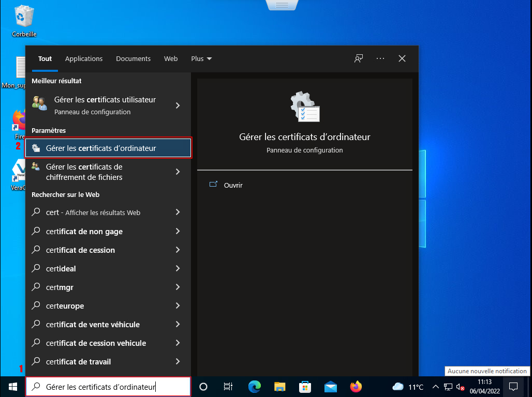This screenshot has height=397, width=532.
Task: Expand arrow for certificats de chiffrement de fichiers
Action: (x=178, y=172)
